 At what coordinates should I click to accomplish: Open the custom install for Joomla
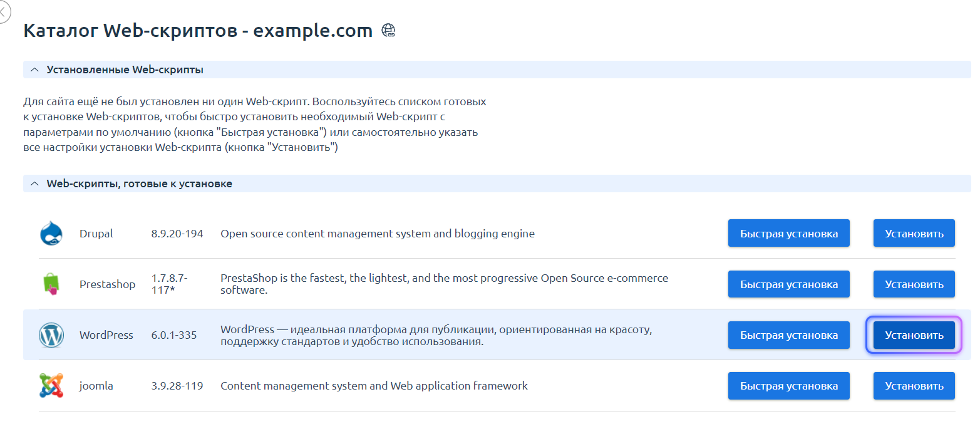914,386
